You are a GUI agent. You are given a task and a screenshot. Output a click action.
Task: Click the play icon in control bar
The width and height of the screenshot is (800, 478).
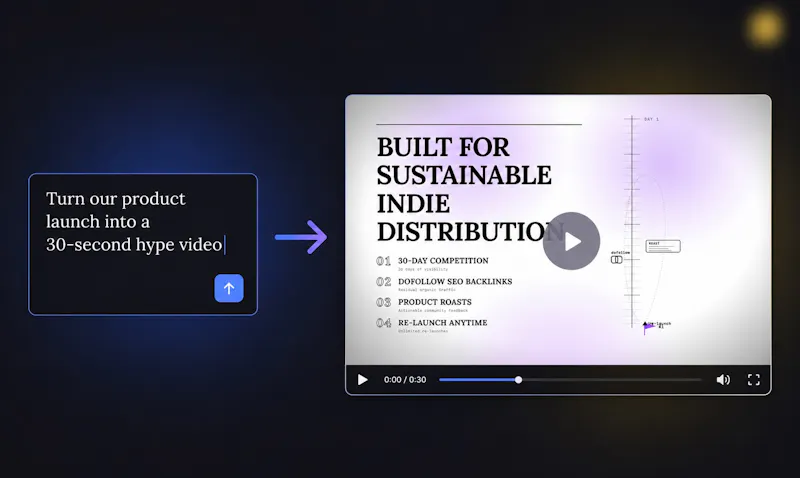click(x=363, y=380)
